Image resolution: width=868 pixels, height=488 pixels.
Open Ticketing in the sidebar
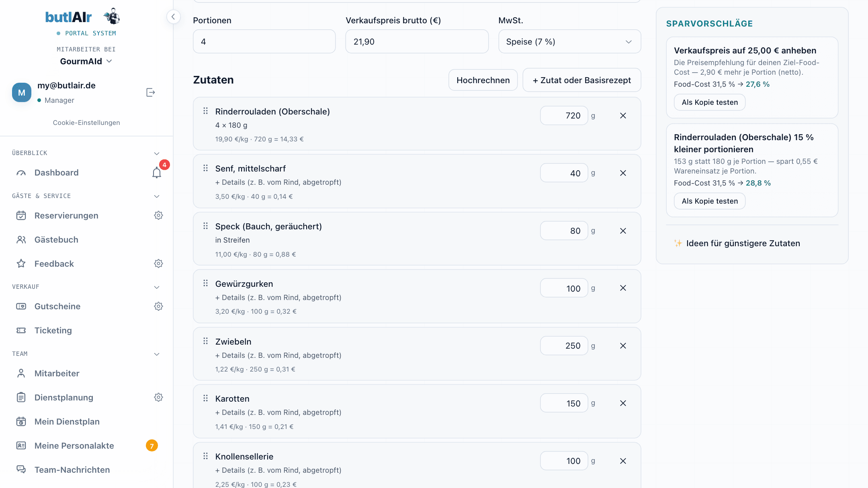tap(53, 331)
